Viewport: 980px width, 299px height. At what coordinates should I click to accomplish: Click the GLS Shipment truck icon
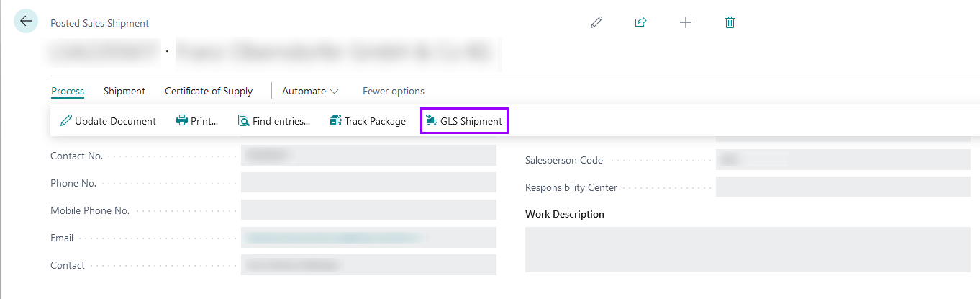click(x=432, y=121)
